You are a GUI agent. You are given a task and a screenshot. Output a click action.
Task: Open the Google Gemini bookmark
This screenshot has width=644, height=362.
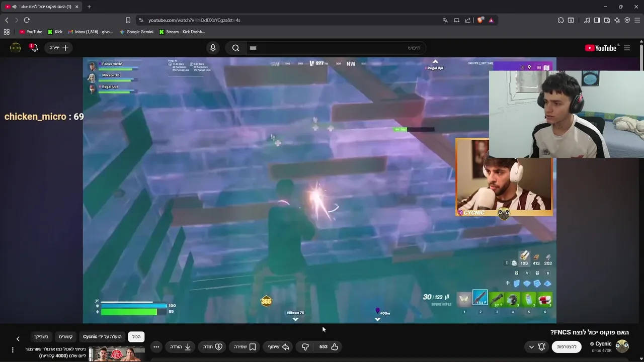136,32
